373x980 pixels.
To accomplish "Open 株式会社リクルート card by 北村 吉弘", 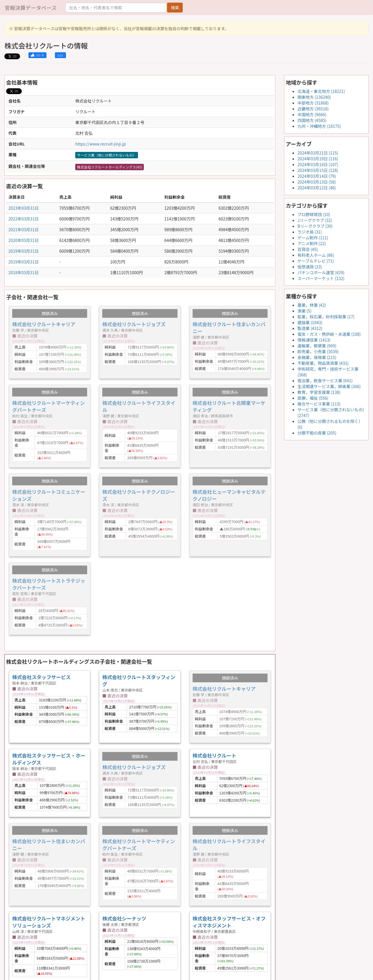I will (x=214, y=755).
